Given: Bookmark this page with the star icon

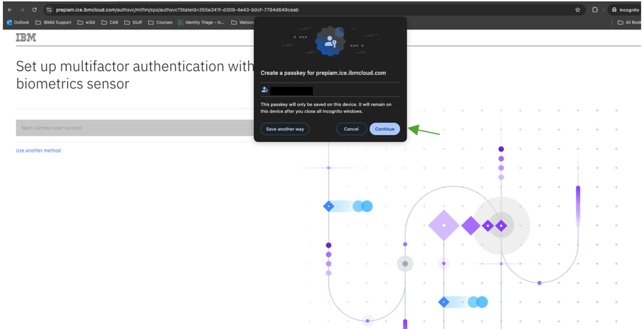Looking at the screenshot, I should (578, 10).
